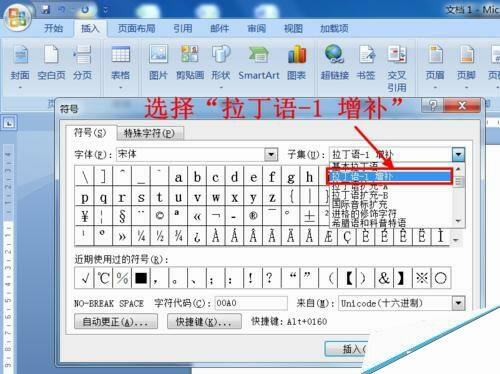Click the Cover Page (封面) icon

pos(20,55)
